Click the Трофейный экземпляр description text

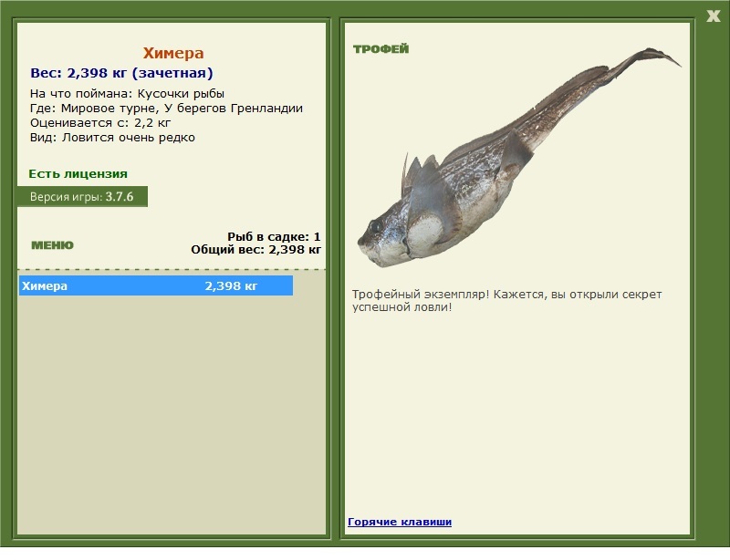(506, 301)
